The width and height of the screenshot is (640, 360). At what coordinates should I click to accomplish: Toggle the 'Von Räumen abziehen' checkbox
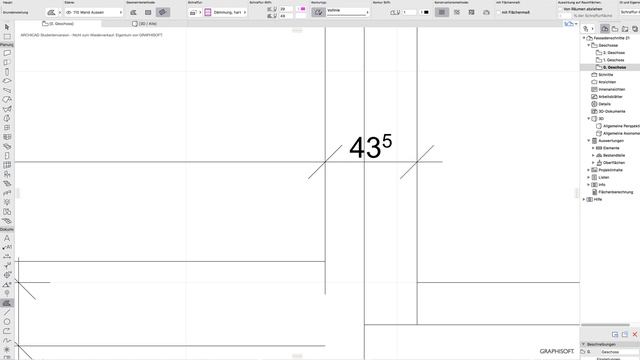pyautogui.click(x=561, y=9)
